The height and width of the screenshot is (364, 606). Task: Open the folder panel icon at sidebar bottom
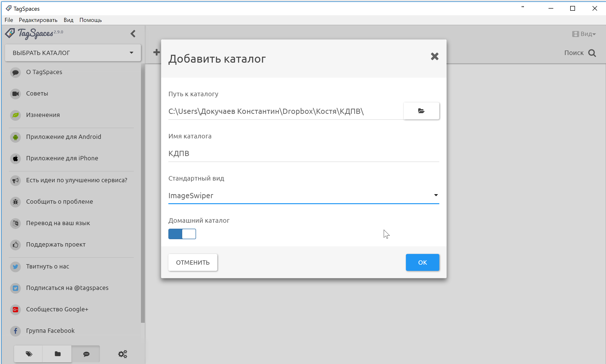(x=57, y=354)
